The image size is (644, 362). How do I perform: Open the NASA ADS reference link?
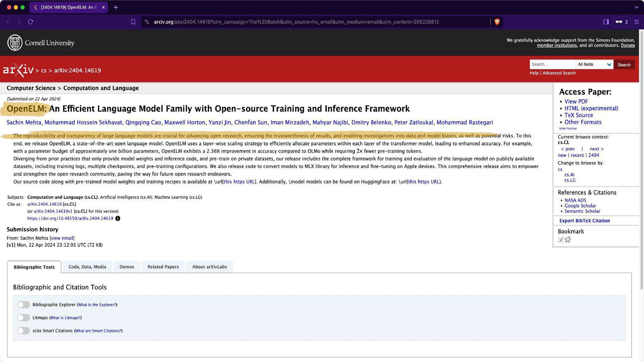[x=575, y=200]
